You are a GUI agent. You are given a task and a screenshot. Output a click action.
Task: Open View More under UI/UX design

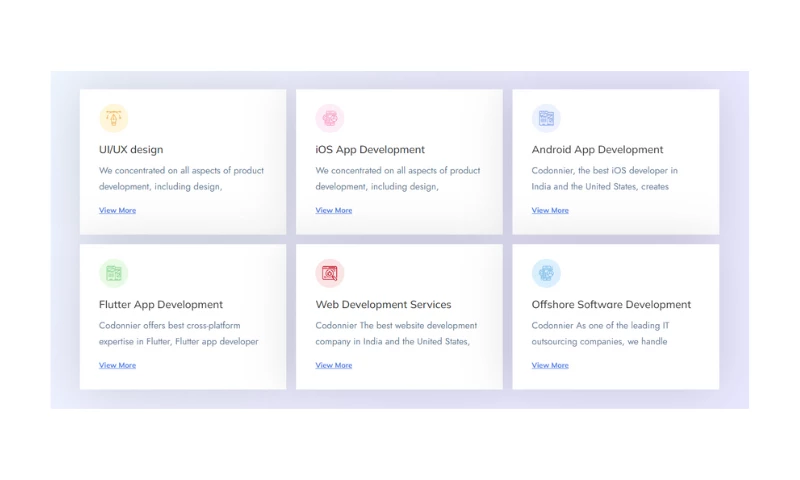pos(117,210)
